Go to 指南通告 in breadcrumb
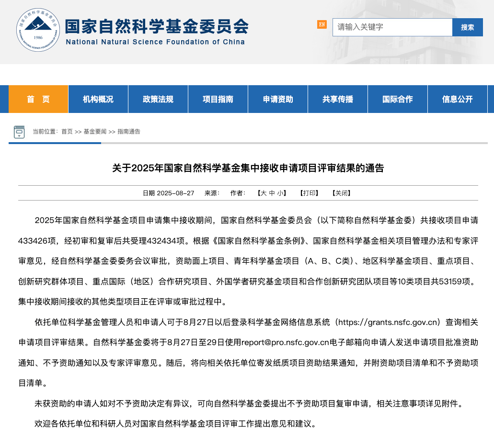This screenshot has height=448, width=494. pos(129,132)
